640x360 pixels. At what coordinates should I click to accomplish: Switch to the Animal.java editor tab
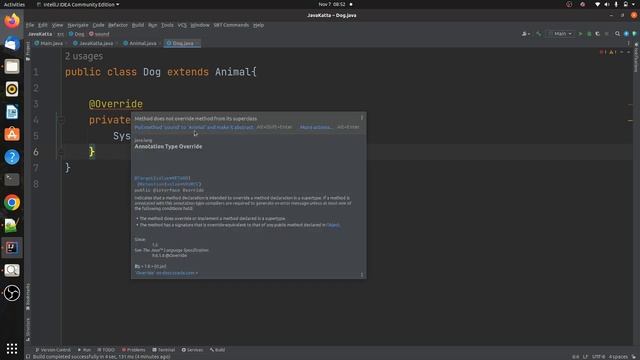[140, 43]
